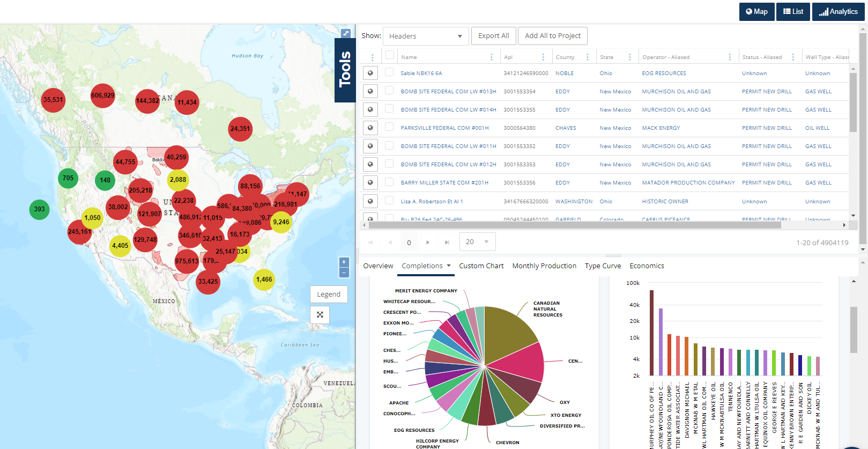Click Add All to Project button

coord(553,36)
